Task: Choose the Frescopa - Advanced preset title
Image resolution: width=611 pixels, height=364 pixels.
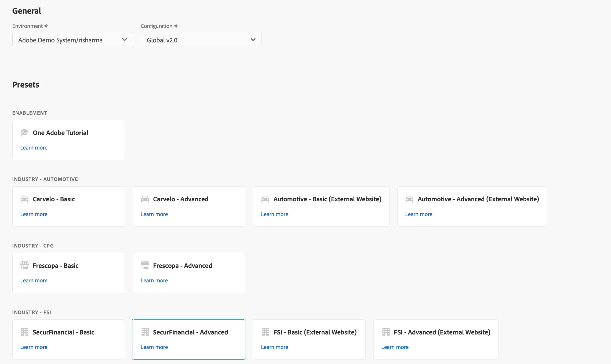Action: click(183, 266)
